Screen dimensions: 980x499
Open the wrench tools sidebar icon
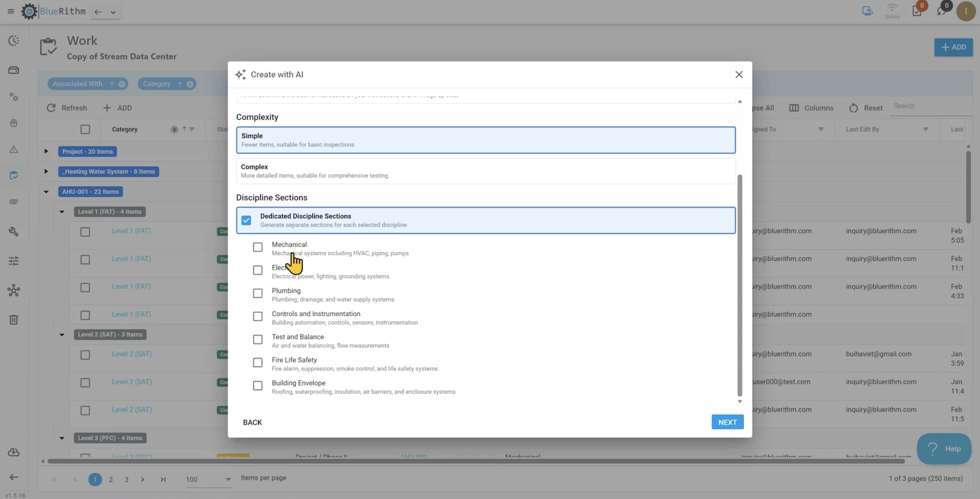14,232
